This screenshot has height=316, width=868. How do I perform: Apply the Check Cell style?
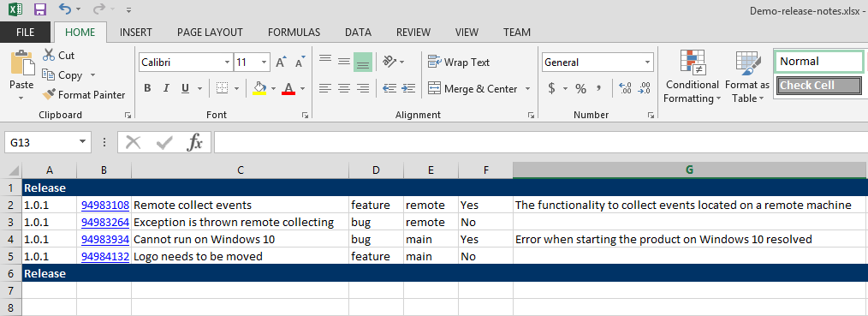pos(819,86)
